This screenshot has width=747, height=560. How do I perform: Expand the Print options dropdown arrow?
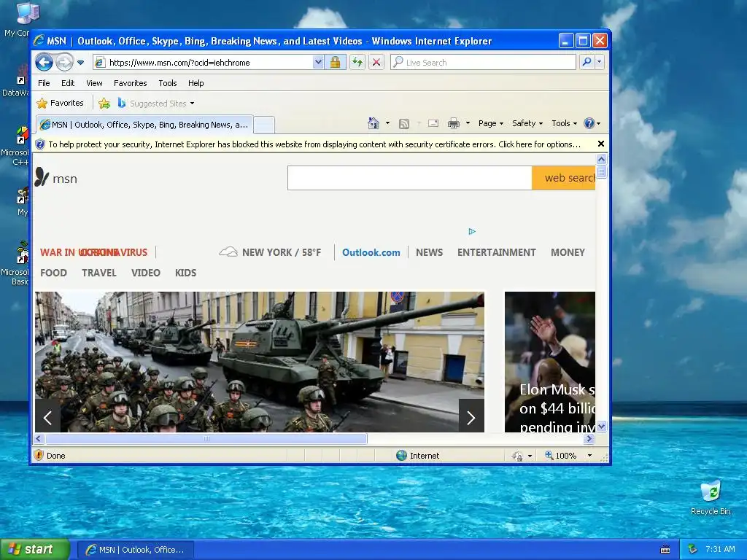(468, 123)
